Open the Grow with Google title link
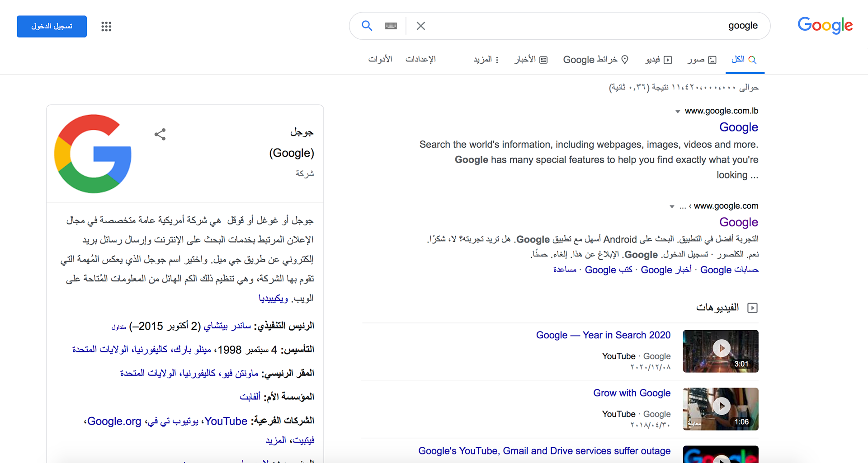Image resolution: width=868 pixels, height=463 pixels. (x=632, y=393)
